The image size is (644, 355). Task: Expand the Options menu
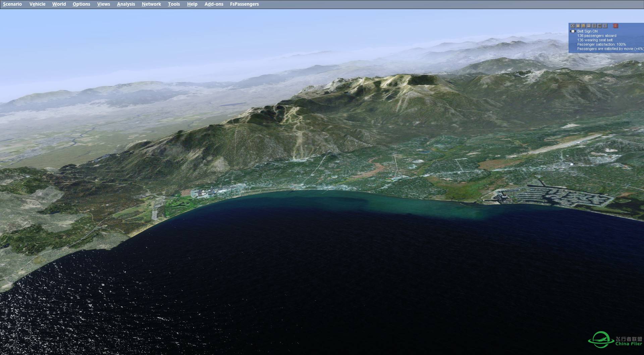coord(81,4)
